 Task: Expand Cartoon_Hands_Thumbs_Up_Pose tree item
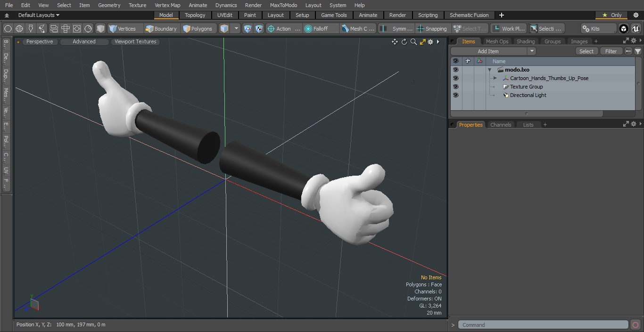click(x=495, y=78)
